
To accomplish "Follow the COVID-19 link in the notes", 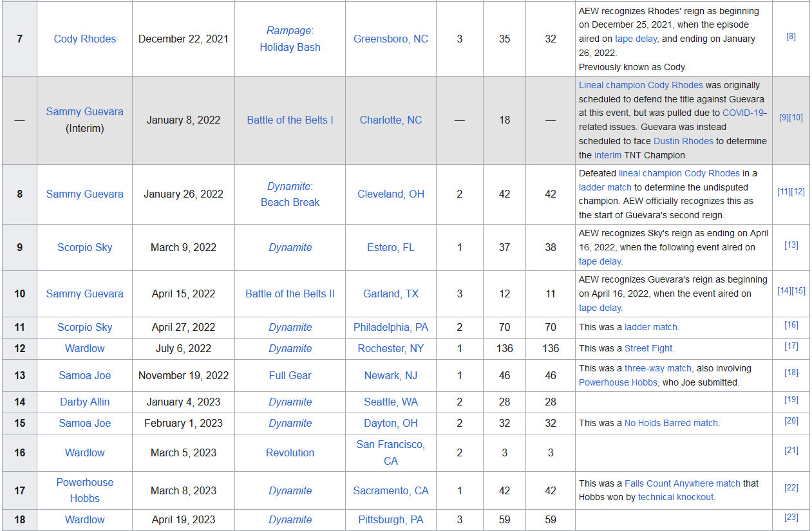I will pos(744,113).
